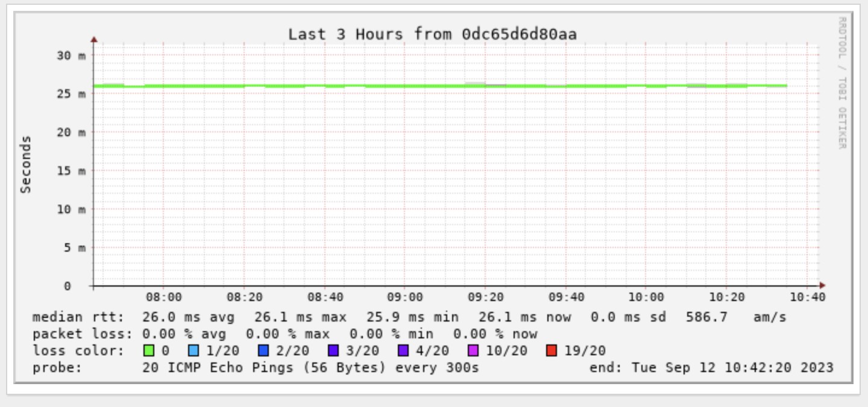Screen dimensions: 868x407
Task: Click the light blue 1/20 loss swatch
Action: coord(193,350)
